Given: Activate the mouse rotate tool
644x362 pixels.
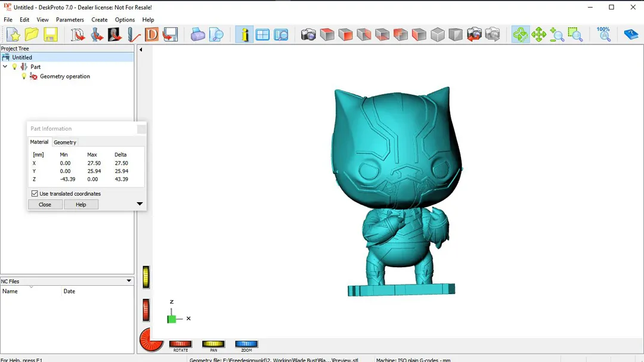Looking at the screenshot, I should [x=521, y=35].
